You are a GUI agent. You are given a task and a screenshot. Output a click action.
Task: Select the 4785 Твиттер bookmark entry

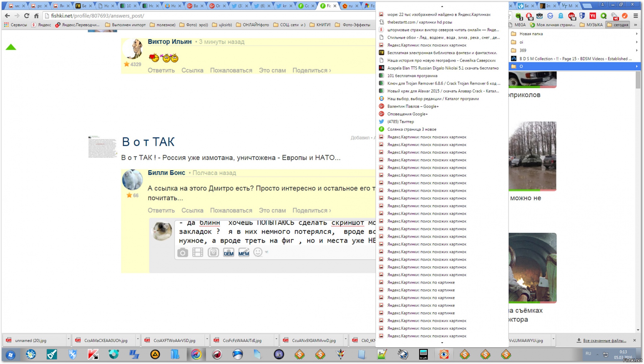pyautogui.click(x=400, y=122)
